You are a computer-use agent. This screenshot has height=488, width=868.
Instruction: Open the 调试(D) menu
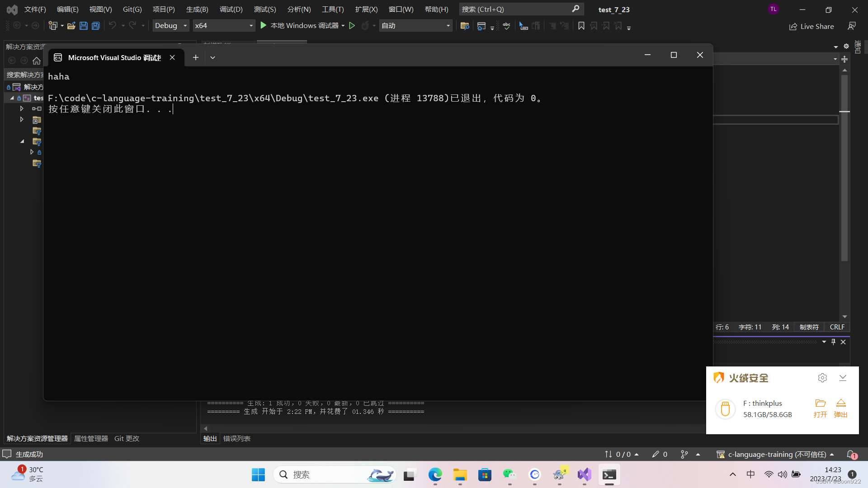(x=231, y=9)
